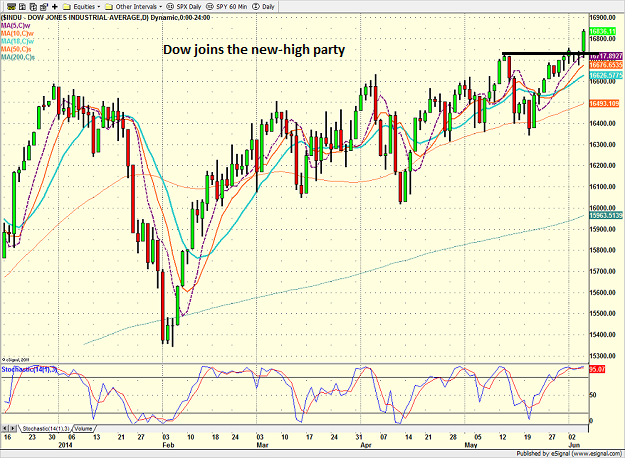Click the orange 16493.109 MA value tag

604,103
